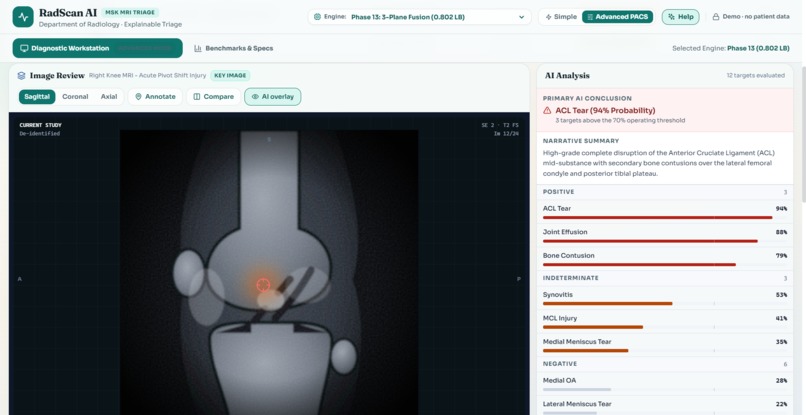806x415 pixels.
Task: Click the sagittal knee MRI image
Action: point(269,273)
